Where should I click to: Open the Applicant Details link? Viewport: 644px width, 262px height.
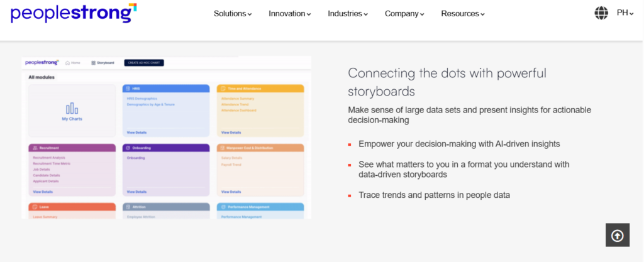45,181
